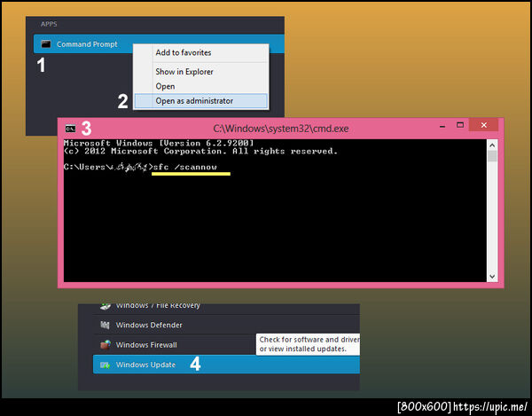Viewport: 532px width, 416px height.
Task: Select Command Prompt in the APPS list
Action: (159, 44)
